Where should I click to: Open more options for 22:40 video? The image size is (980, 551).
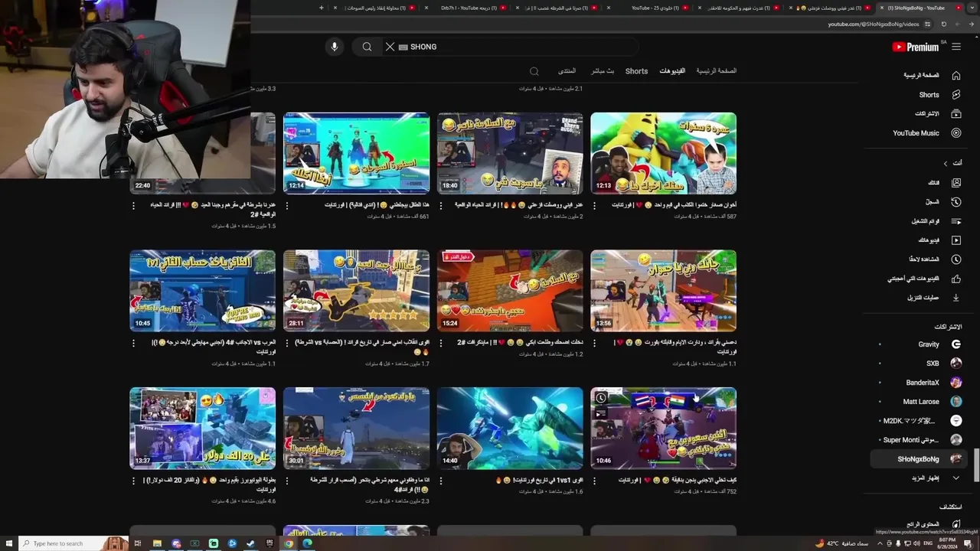[x=134, y=206]
